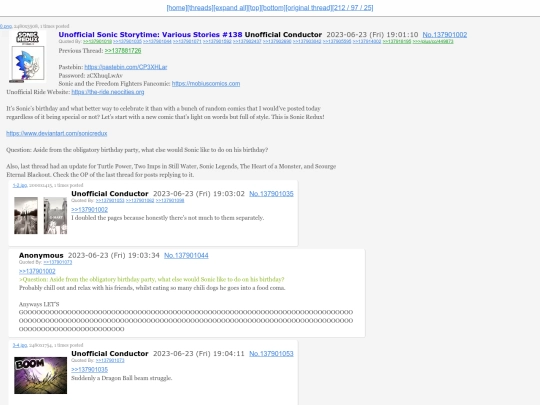This screenshot has width=540, height=405.
Task: Click the thread title Unofficial Sonic Storytime #138
Action: 150,35
